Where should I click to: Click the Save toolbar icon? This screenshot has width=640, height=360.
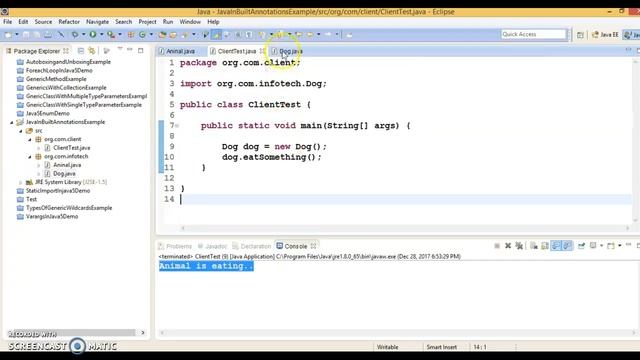click(26, 35)
